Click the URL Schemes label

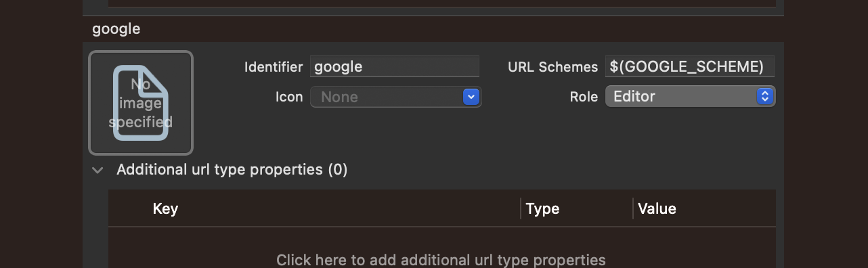(x=553, y=67)
